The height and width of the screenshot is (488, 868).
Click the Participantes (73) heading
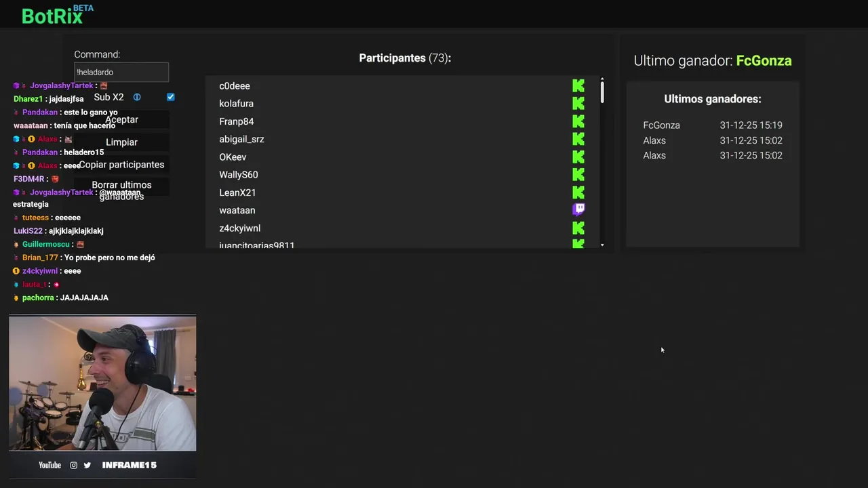[x=405, y=58]
